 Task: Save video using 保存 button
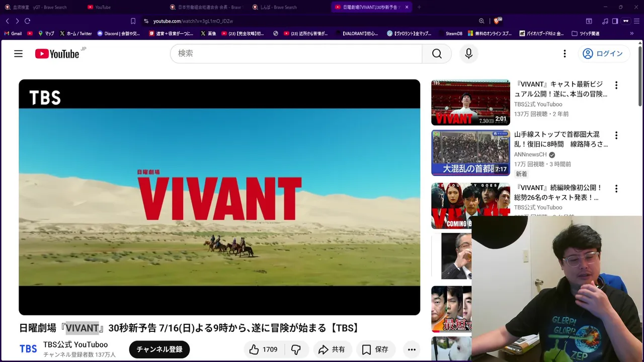pyautogui.click(x=375, y=349)
